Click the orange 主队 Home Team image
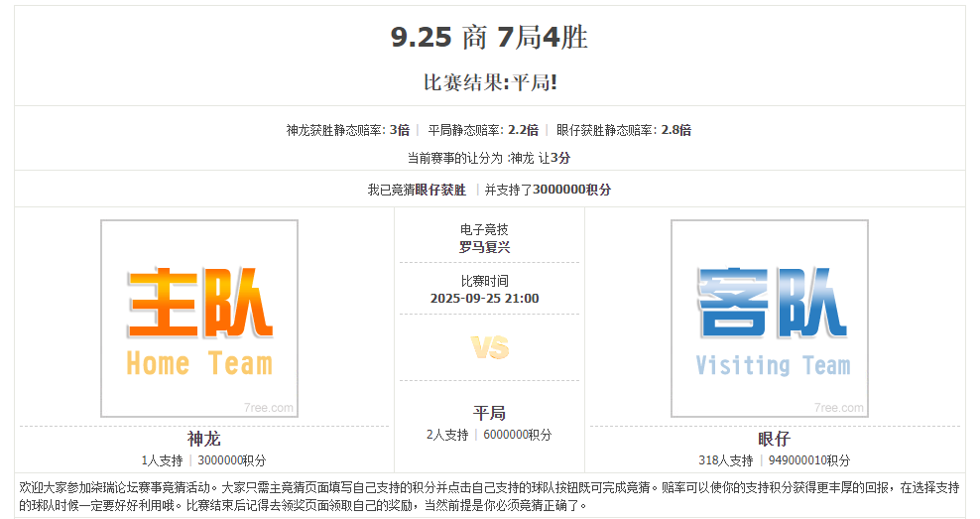The width and height of the screenshot is (980, 519). point(199,319)
